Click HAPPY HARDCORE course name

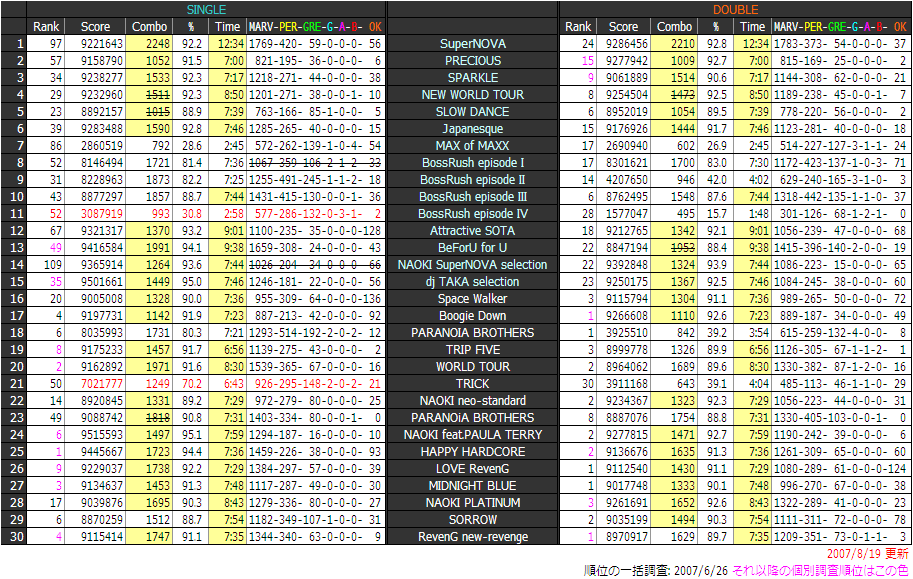pyautogui.click(x=472, y=452)
